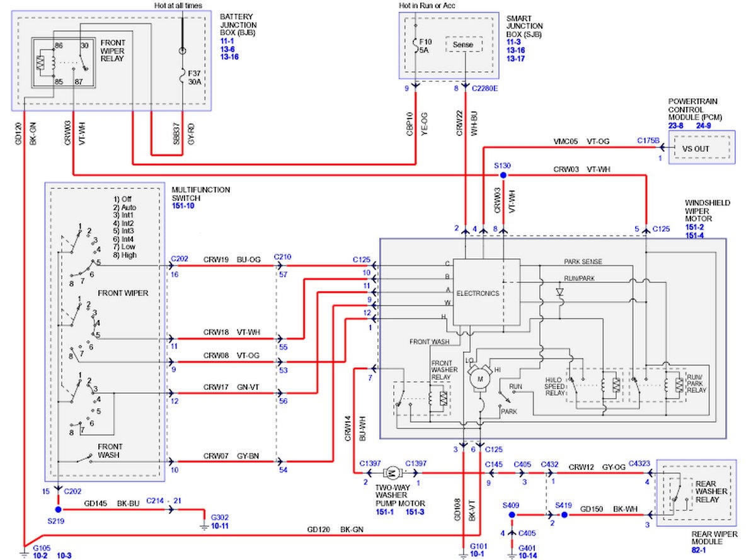This screenshot has height=560, width=756.
Task: Open the 11-1 page reference link
Action: tap(227, 40)
